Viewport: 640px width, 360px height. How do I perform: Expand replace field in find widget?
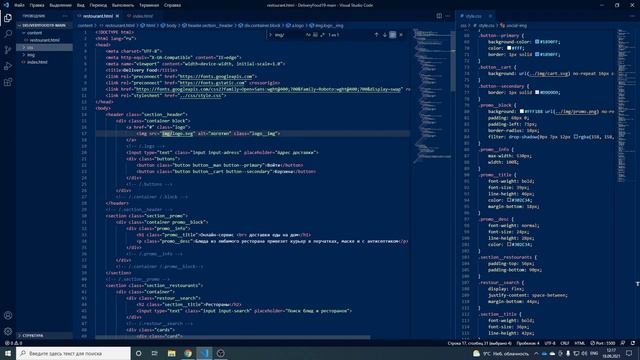(x=270, y=35)
